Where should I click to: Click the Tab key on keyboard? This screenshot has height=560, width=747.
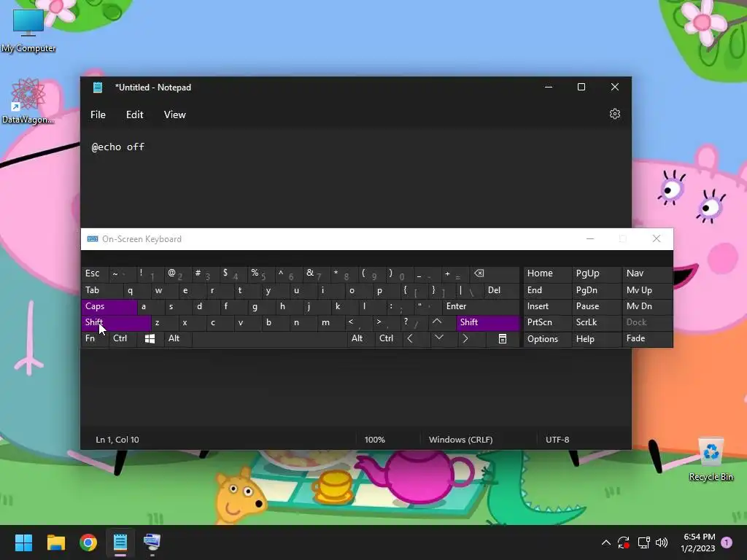pos(102,290)
